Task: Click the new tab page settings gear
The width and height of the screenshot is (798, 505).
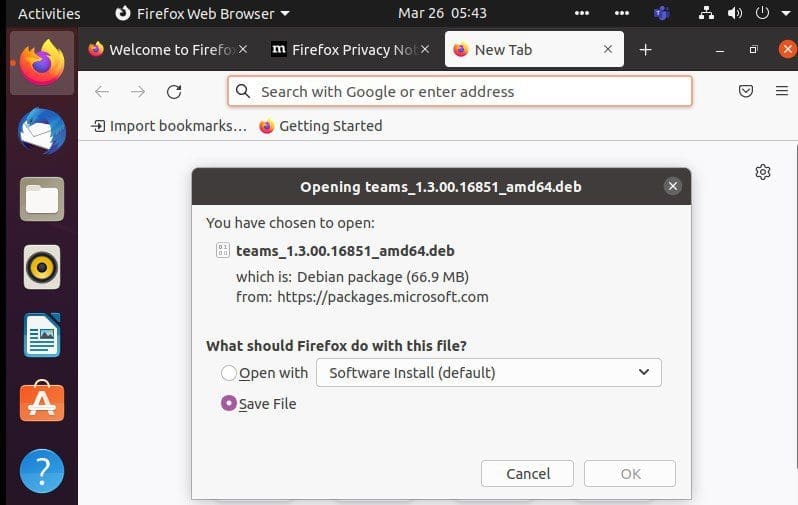Action: coord(763,172)
